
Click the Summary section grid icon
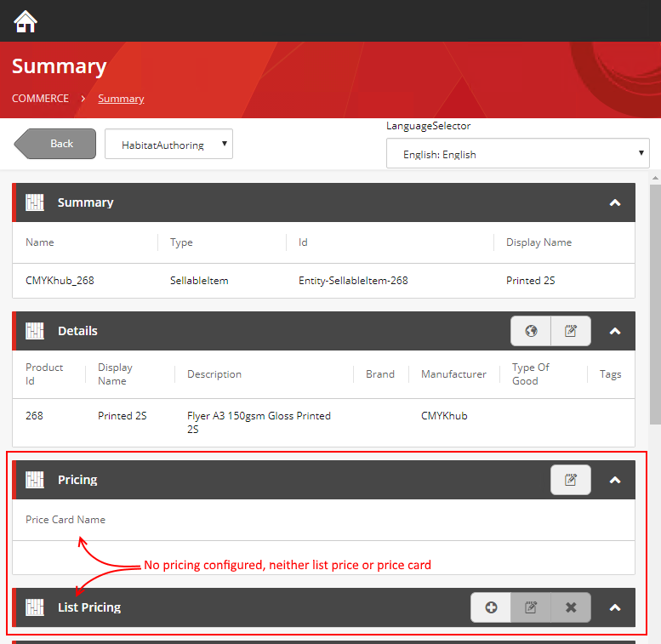(x=35, y=202)
